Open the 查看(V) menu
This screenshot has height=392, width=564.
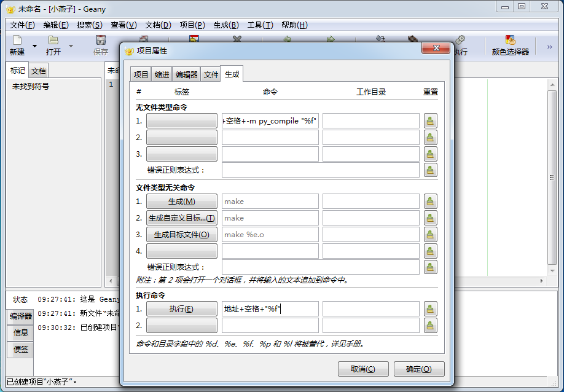pyautogui.click(x=123, y=25)
